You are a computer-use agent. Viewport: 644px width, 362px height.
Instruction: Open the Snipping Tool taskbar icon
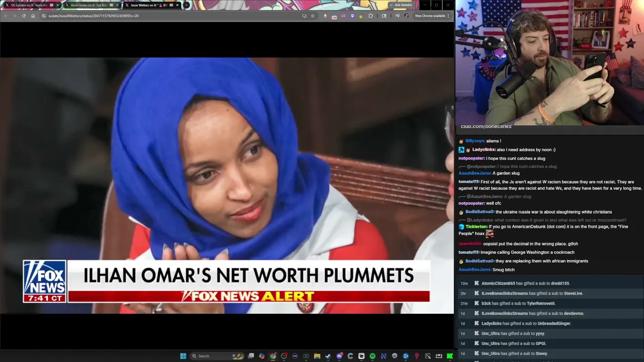coord(428,356)
